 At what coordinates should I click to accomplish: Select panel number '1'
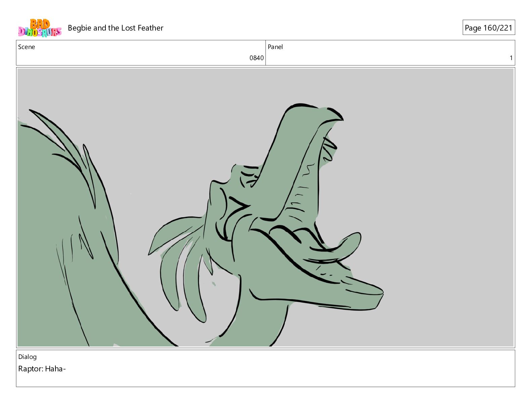coord(511,58)
